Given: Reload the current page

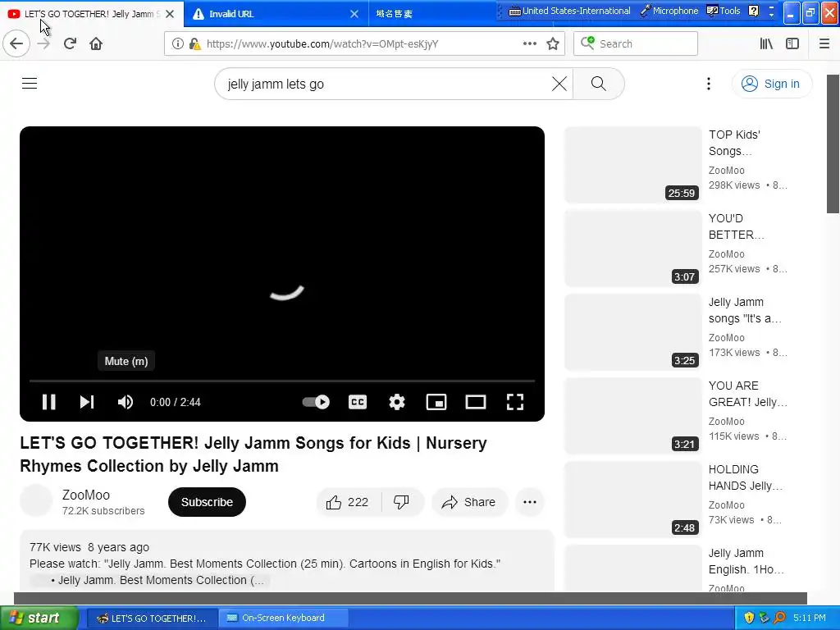Looking at the screenshot, I should 70,43.
